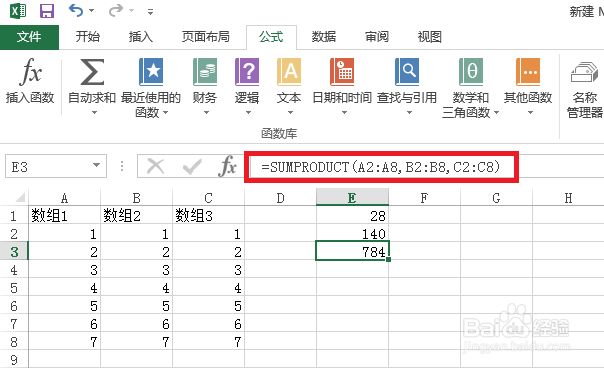
Task: Click 插入函数 fx button in ribbon
Action: tap(30, 81)
